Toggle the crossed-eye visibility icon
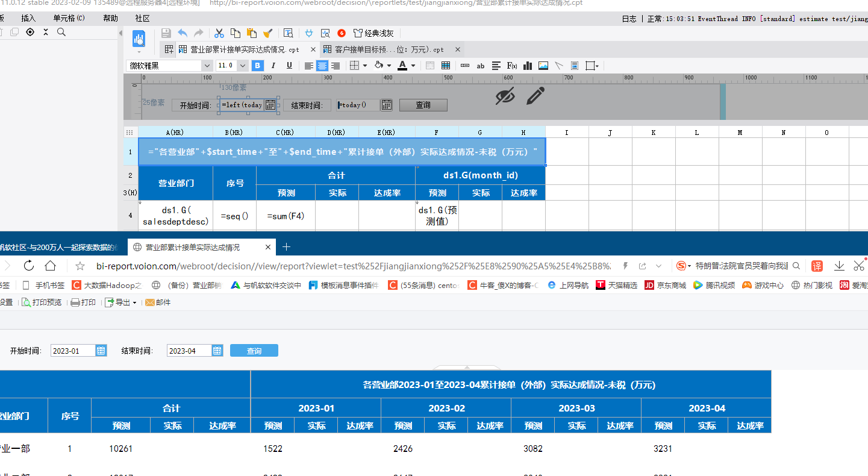Viewport: 868px width, 476px height. coord(505,96)
